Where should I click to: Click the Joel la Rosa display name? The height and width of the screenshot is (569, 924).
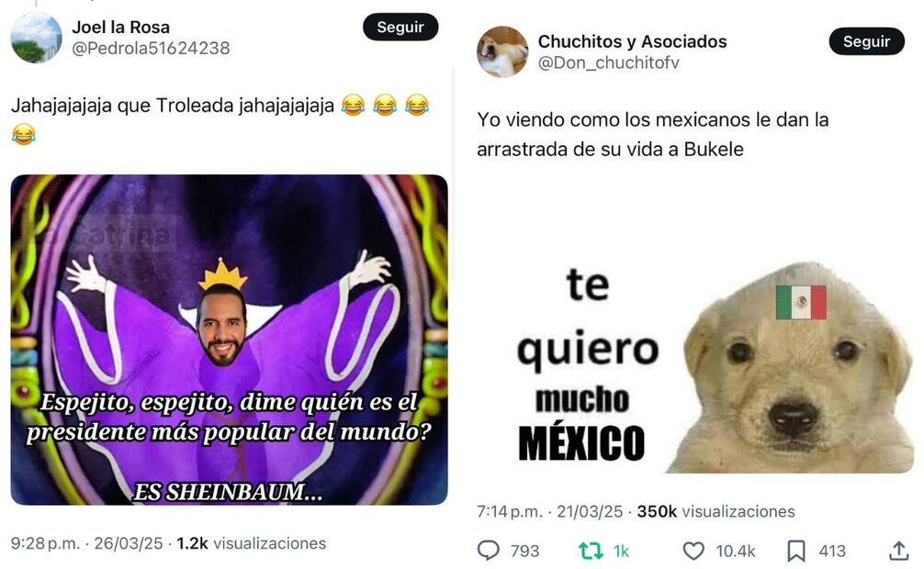click(121, 28)
